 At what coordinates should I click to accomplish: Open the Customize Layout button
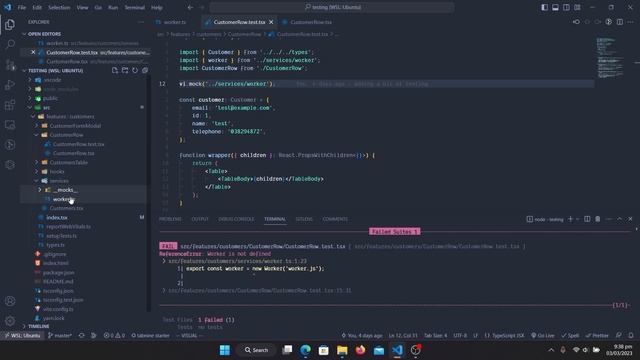coord(577,7)
